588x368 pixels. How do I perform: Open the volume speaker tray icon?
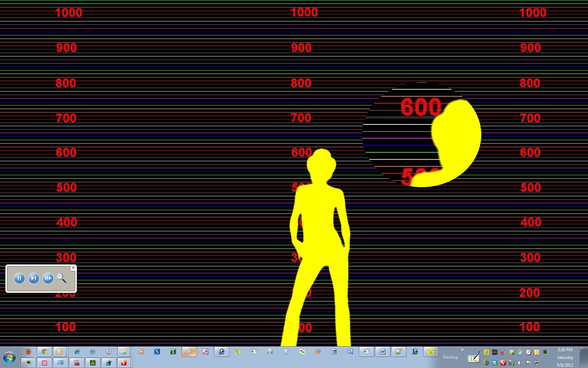point(520,363)
